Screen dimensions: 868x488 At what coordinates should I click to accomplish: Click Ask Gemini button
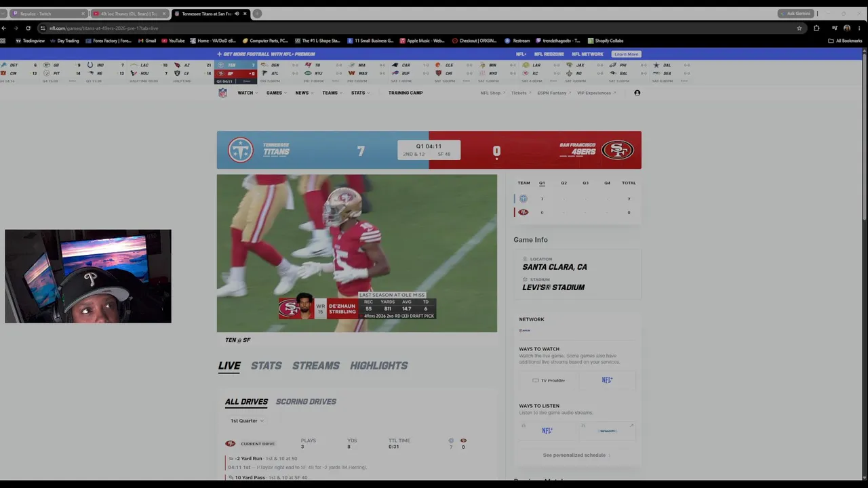click(796, 14)
